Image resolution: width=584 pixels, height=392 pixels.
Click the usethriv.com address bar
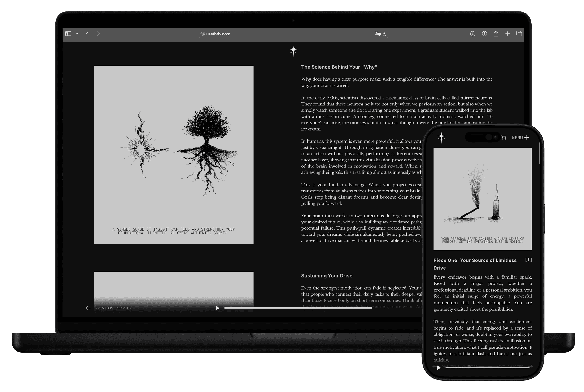275,34
